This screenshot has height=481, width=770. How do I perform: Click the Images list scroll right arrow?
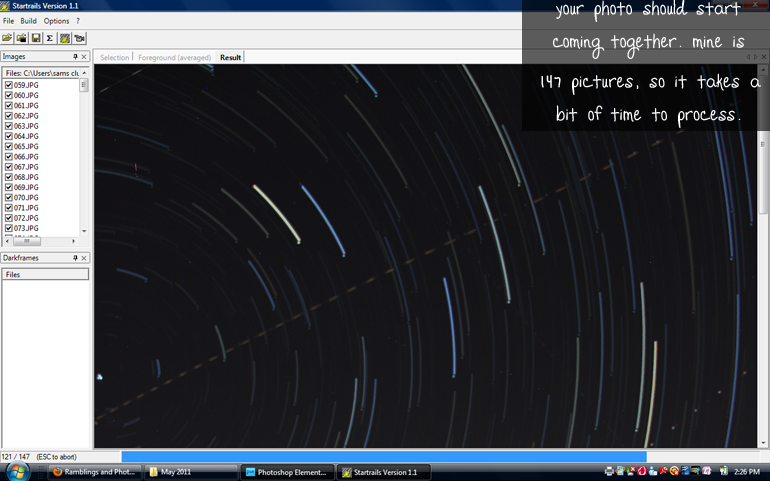pyautogui.click(x=74, y=241)
